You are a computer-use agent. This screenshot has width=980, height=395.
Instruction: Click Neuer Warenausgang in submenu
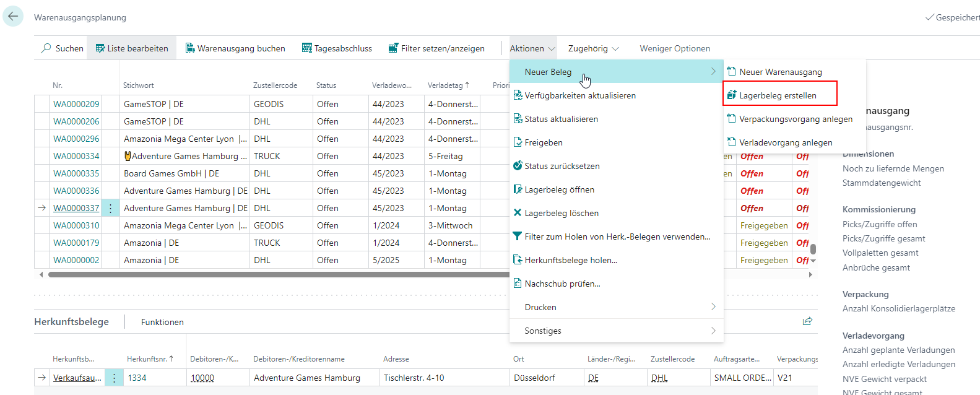pos(780,72)
